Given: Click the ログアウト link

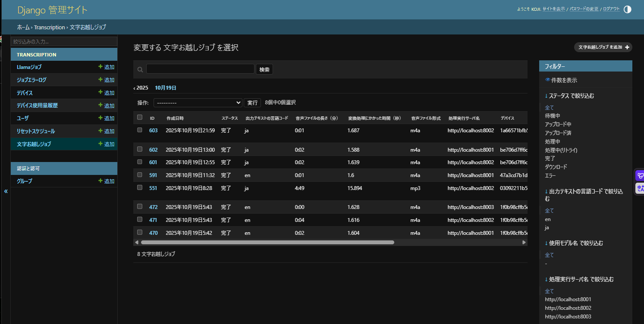Looking at the screenshot, I should [611, 9].
